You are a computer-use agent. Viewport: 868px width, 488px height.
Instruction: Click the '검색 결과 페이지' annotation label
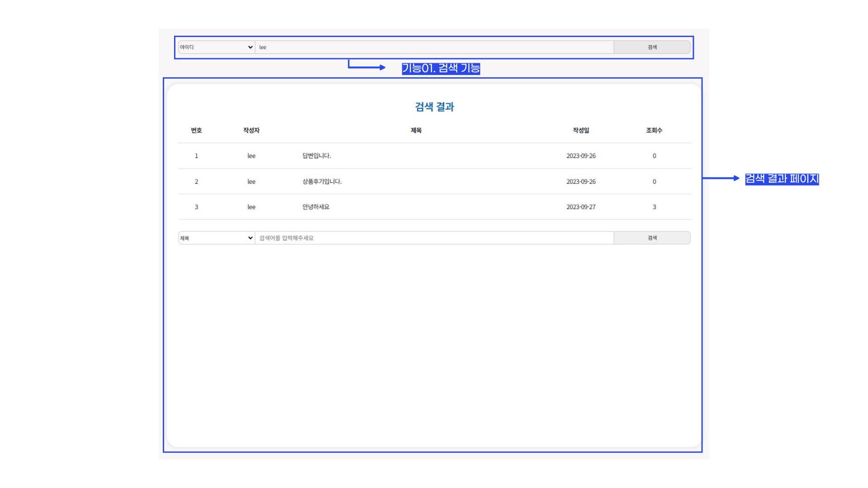pyautogui.click(x=782, y=178)
